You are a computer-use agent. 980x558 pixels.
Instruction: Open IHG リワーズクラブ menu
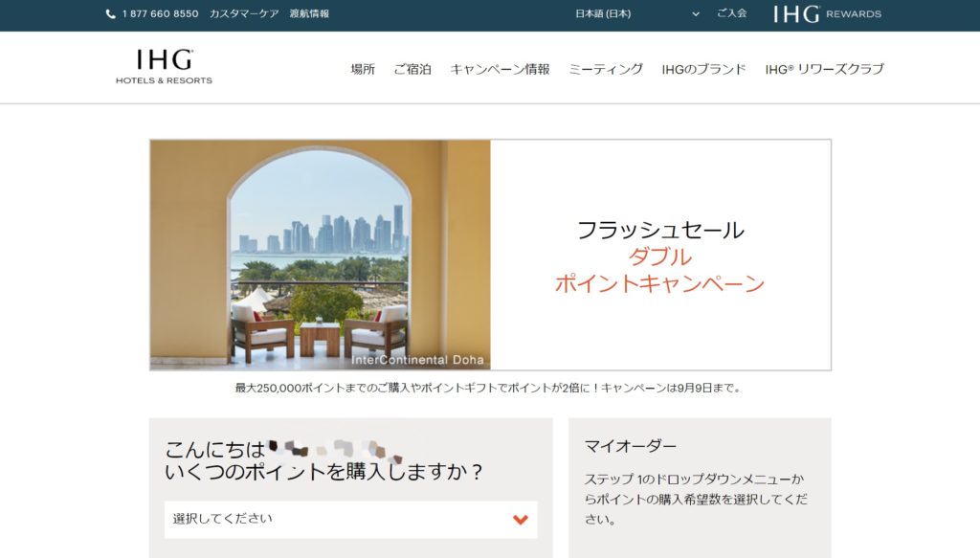tap(824, 70)
